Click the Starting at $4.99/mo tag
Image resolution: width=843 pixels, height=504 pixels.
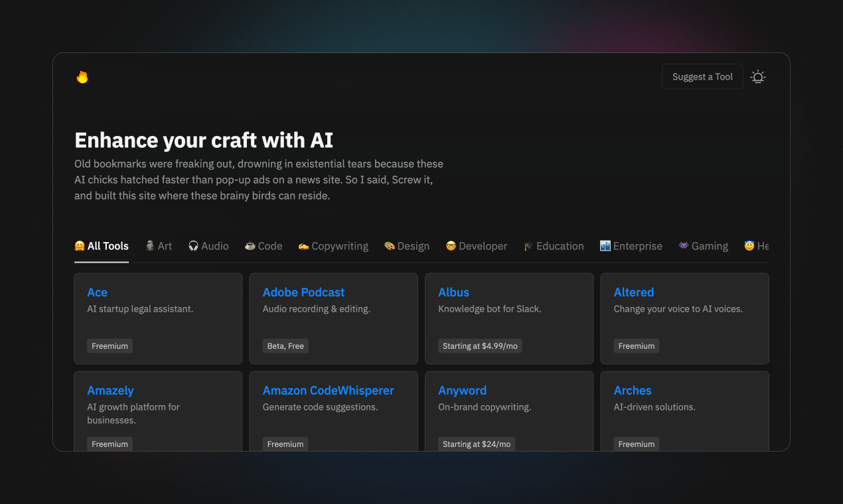point(480,346)
